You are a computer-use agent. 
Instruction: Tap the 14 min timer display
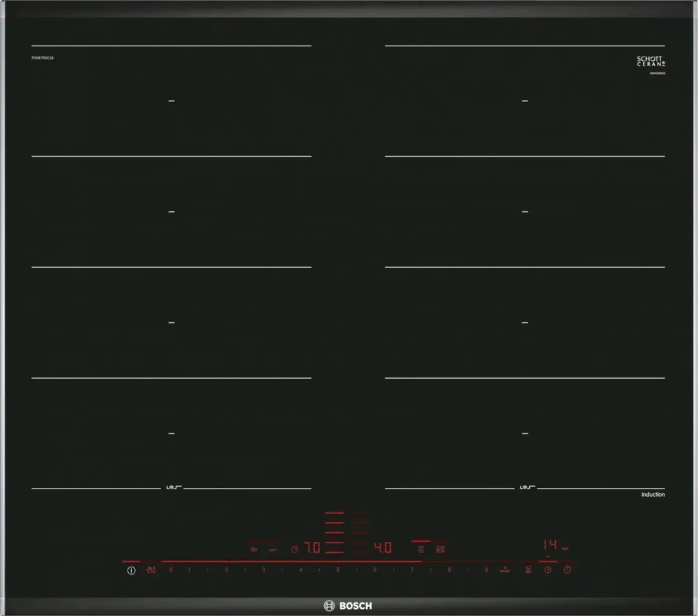[x=550, y=545]
